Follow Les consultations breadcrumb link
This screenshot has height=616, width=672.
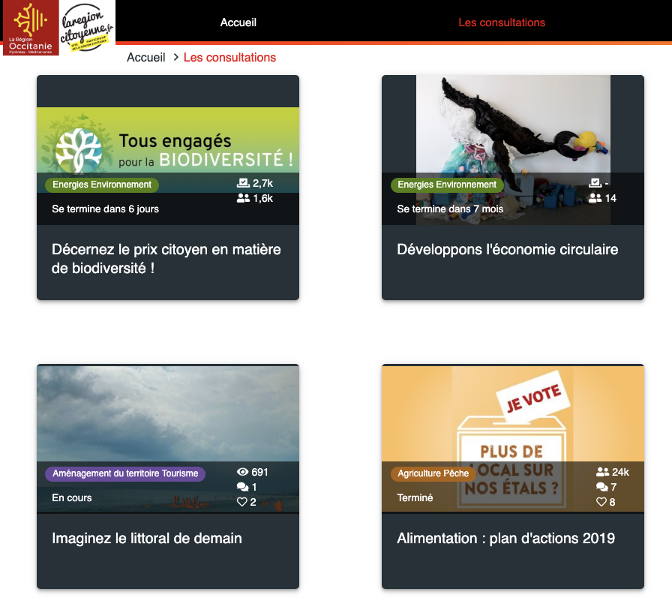[229, 58]
